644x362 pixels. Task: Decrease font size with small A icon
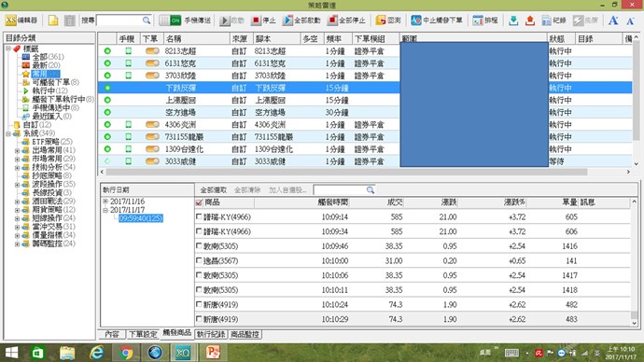630,21
